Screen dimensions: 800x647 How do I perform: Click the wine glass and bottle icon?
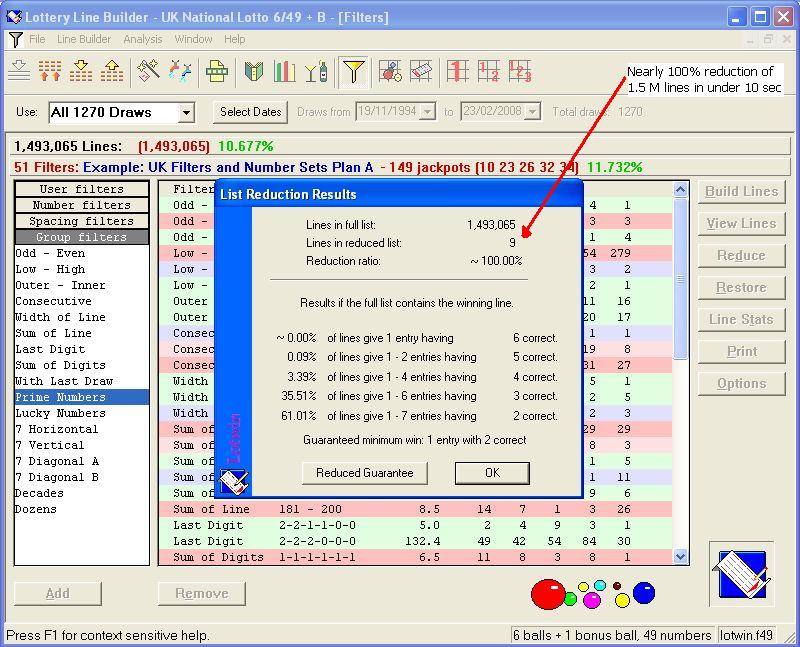coord(316,71)
